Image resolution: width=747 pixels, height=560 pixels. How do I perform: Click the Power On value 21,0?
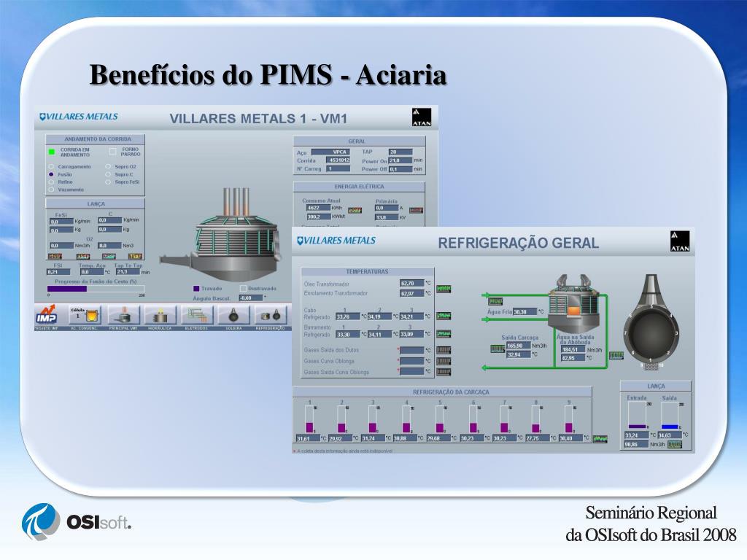[x=400, y=160]
